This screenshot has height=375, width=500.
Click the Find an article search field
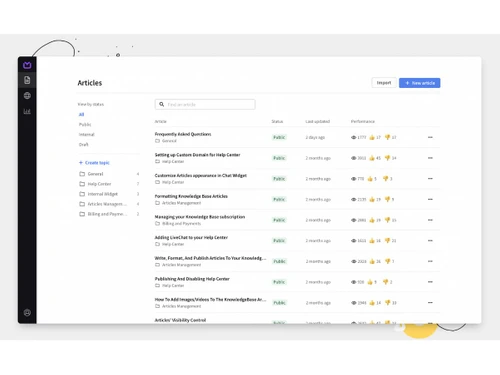205,104
